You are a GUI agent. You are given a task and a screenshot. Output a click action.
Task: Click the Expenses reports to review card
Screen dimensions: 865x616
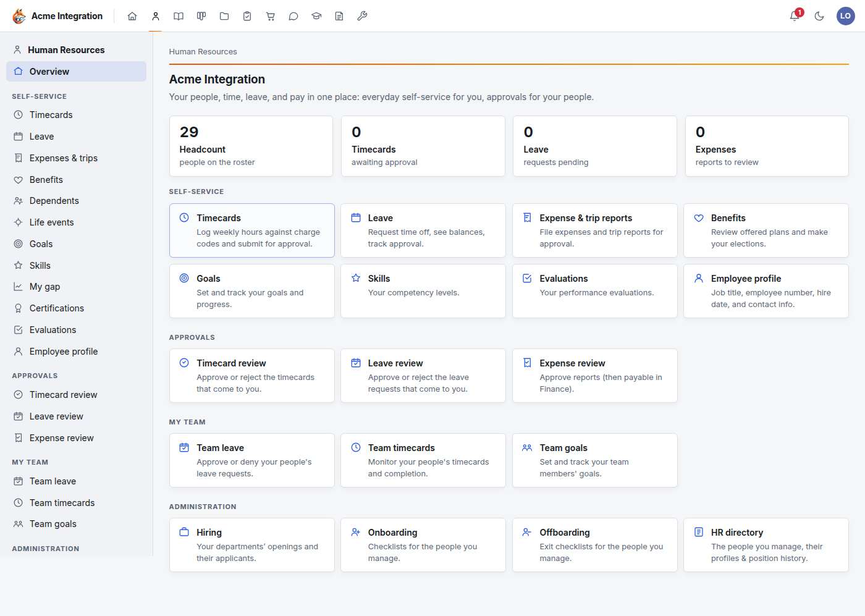(767, 146)
